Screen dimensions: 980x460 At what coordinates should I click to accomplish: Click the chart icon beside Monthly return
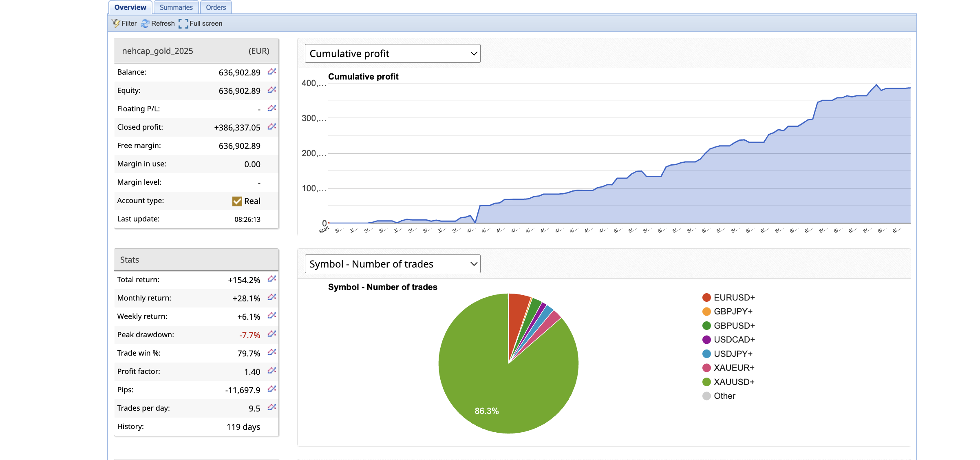point(272,297)
